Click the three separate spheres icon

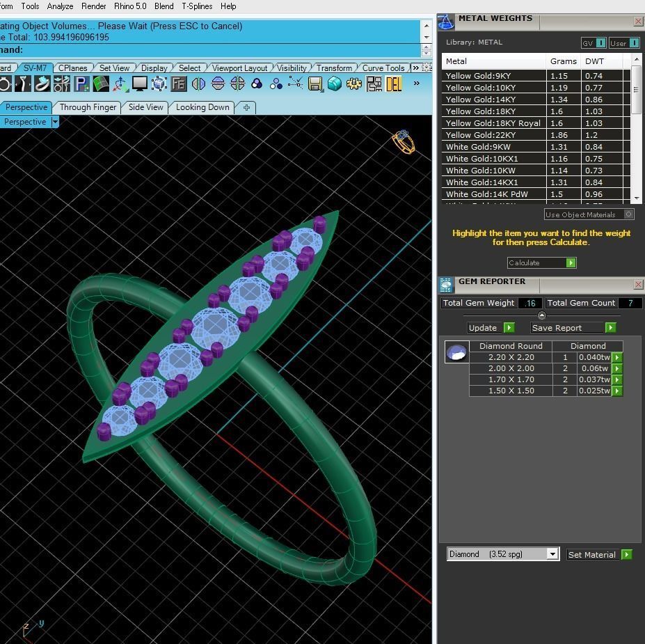[x=276, y=84]
